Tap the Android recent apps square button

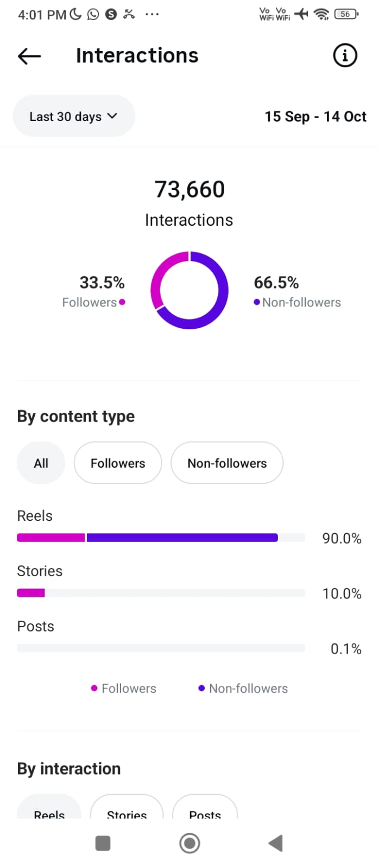coord(103,843)
